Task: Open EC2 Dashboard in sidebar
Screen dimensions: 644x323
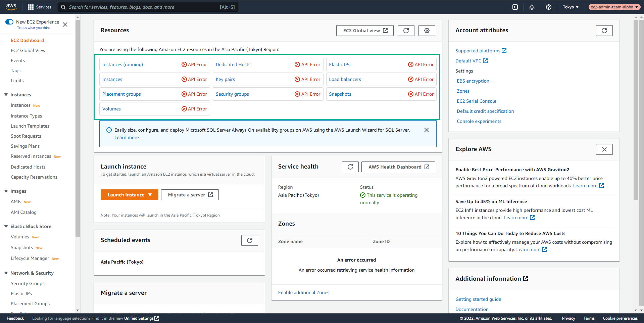Action: coord(27,40)
